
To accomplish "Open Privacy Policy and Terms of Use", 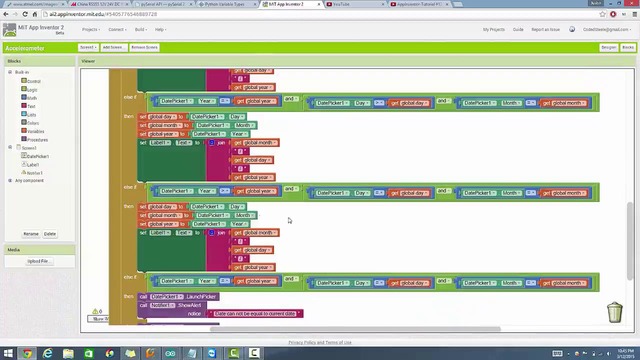I will pyautogui.click(x=320, y=342).
